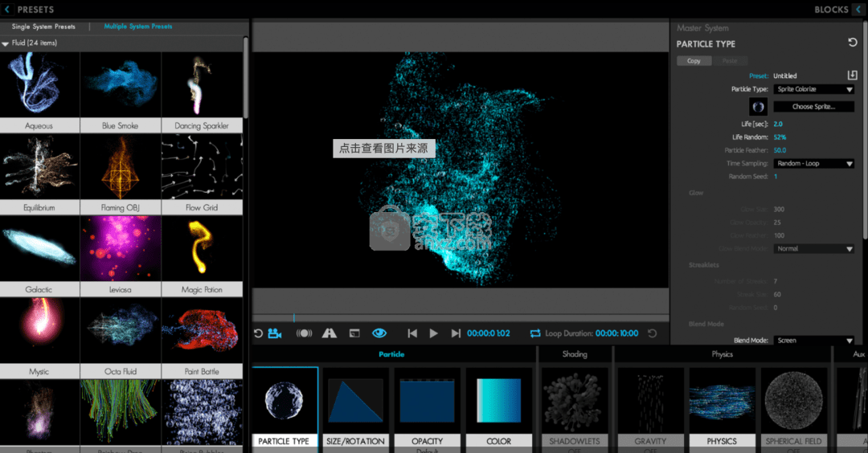Open the Time Sampling dropdown
Viewport: 868px width, 453px height.
point(813,163)
